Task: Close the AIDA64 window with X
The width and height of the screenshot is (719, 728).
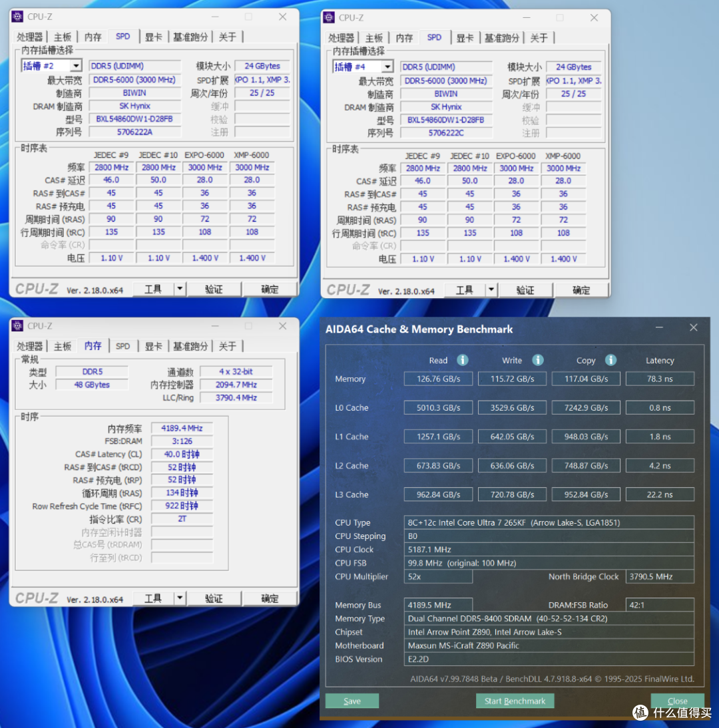Action: (694, 327)
